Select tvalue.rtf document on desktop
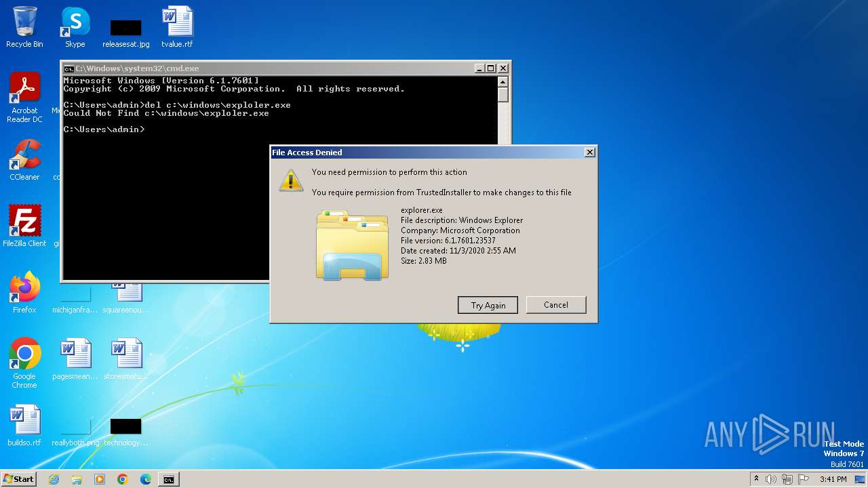The image size is (868, 488). (x=177, y=27)
